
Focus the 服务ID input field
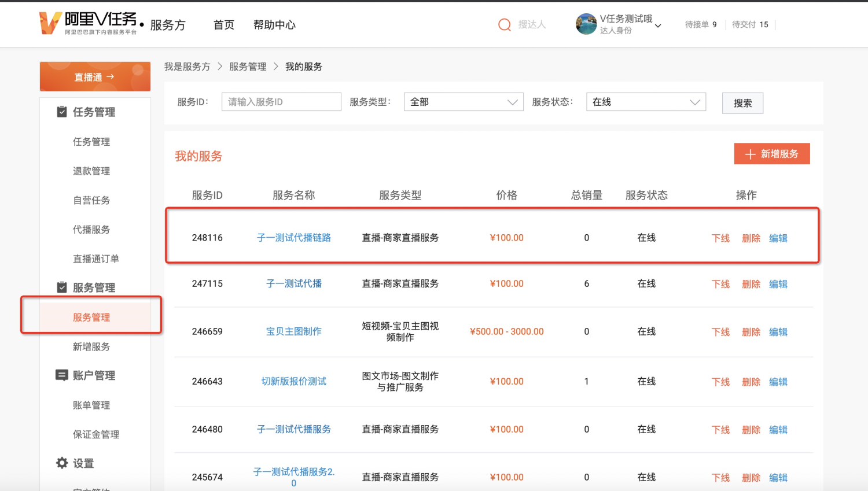(281, 102)
